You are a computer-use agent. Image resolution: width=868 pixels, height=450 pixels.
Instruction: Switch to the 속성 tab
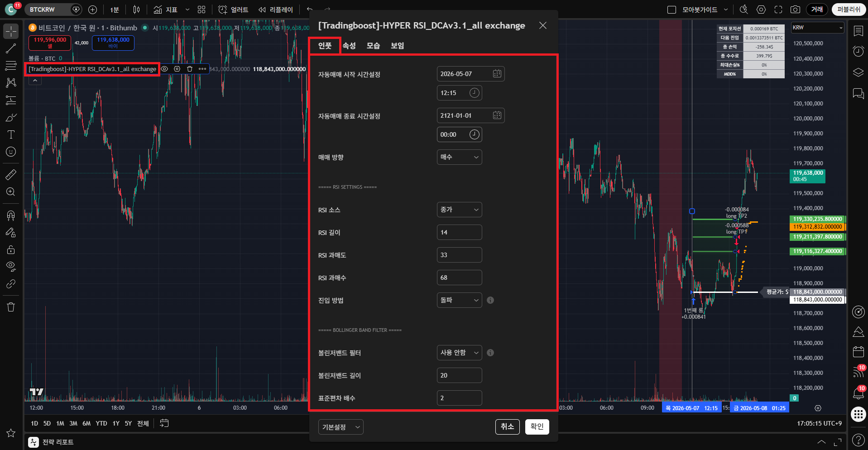[x=349, y=46]
